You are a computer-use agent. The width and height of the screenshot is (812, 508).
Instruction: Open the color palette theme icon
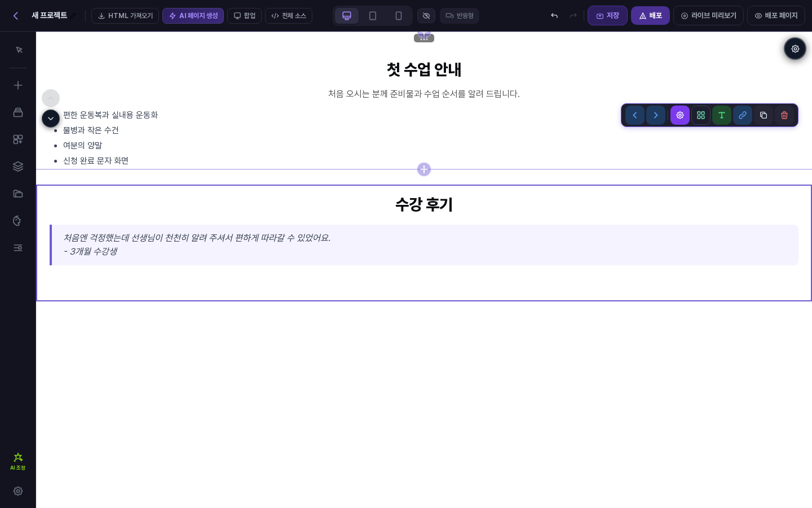(x=18, y=221)
